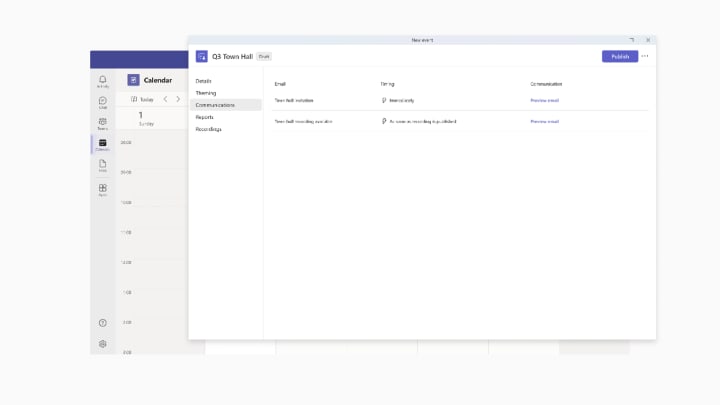This screenshot has width=720, height=405.
Task: Preview email for recording available row
Action: (545, 121)
